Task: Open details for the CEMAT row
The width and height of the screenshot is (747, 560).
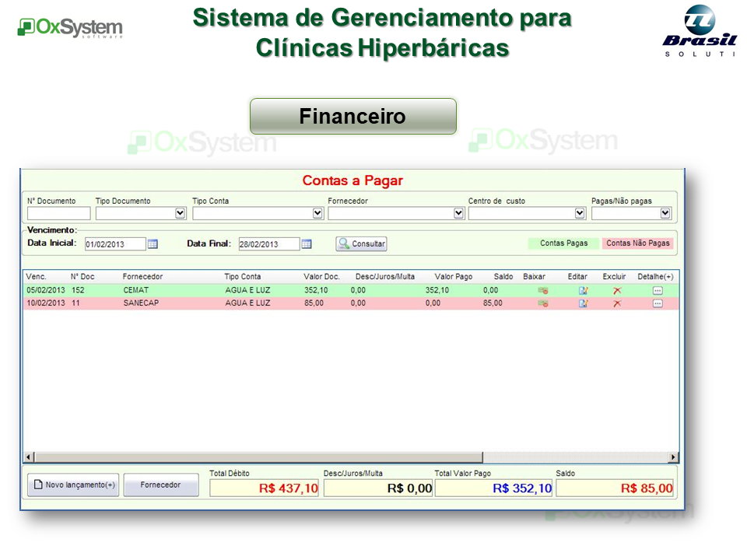Action: pyautogui.click(x=658, y=290)
